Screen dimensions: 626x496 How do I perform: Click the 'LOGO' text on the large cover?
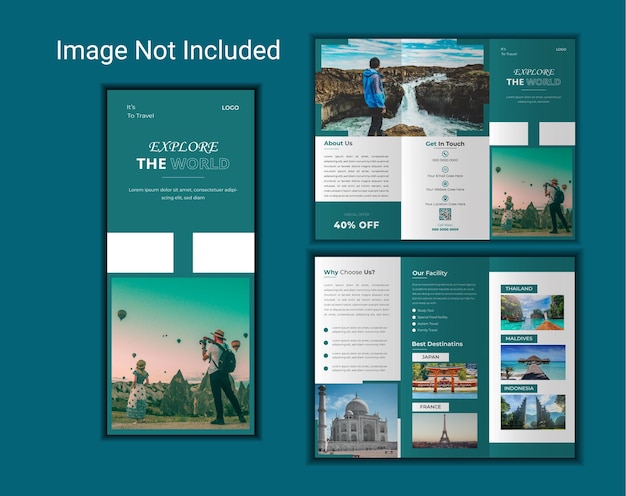pos(230,108)
